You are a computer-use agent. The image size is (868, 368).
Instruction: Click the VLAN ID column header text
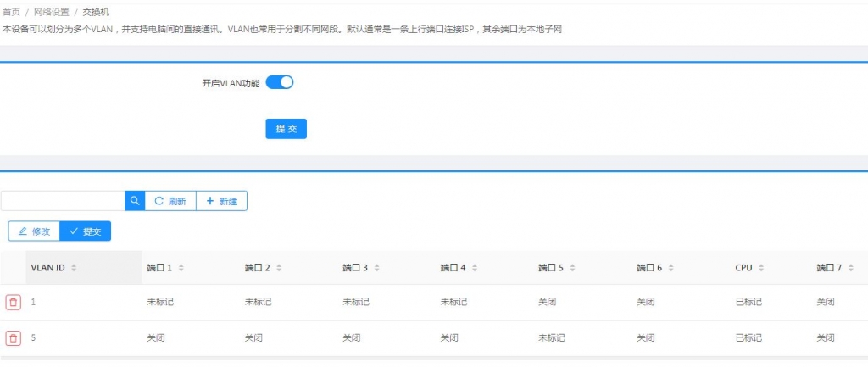point(47,268)
